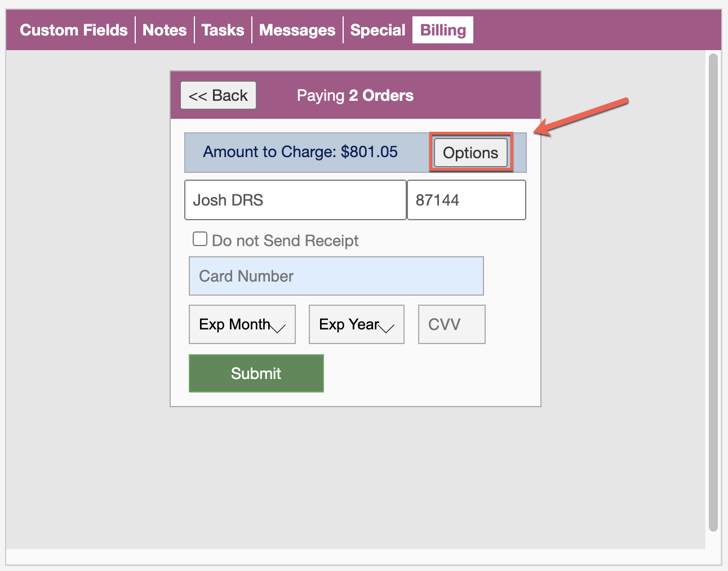Click the vertical scrollbar on the right
Screen dimensions: 728x571
713,293
